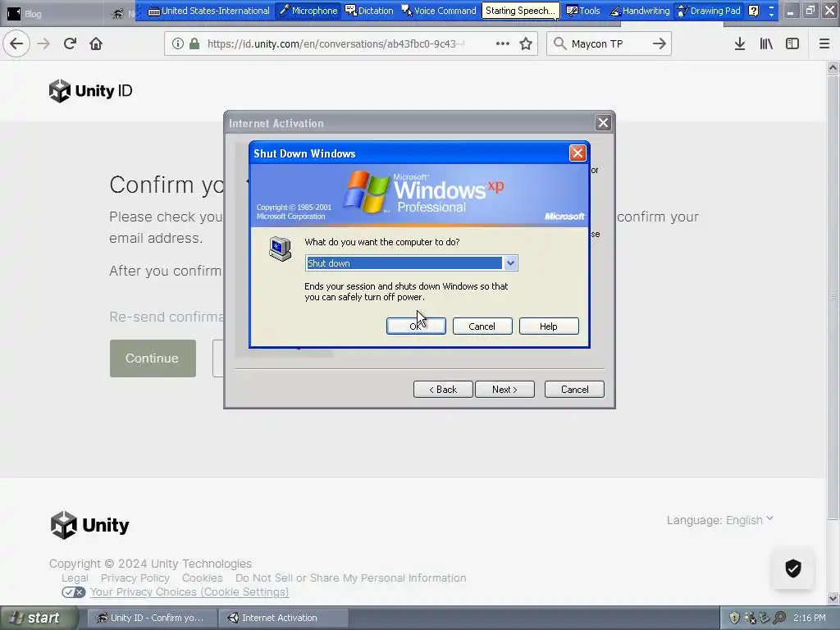This screenshot has height=630, width=840.
Task: Open Your Privacy Choices cookie settings link
Action: [x=189, y=592]
